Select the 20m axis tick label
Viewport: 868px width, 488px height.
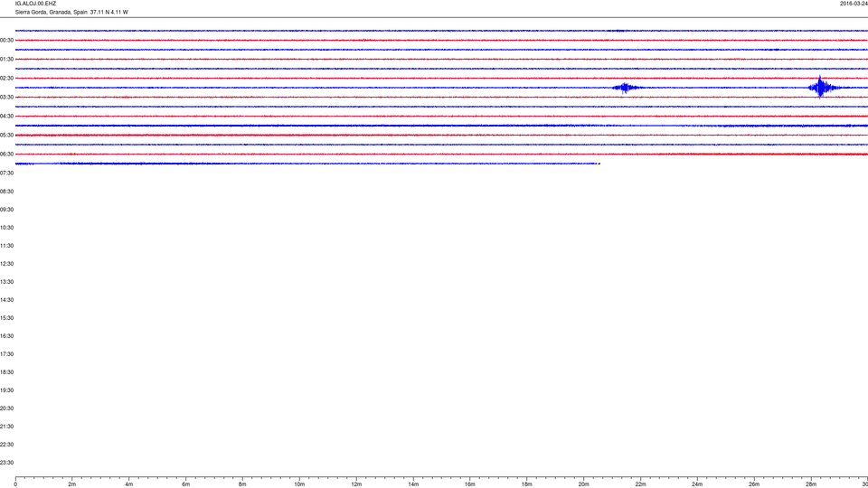pos(583,484)
